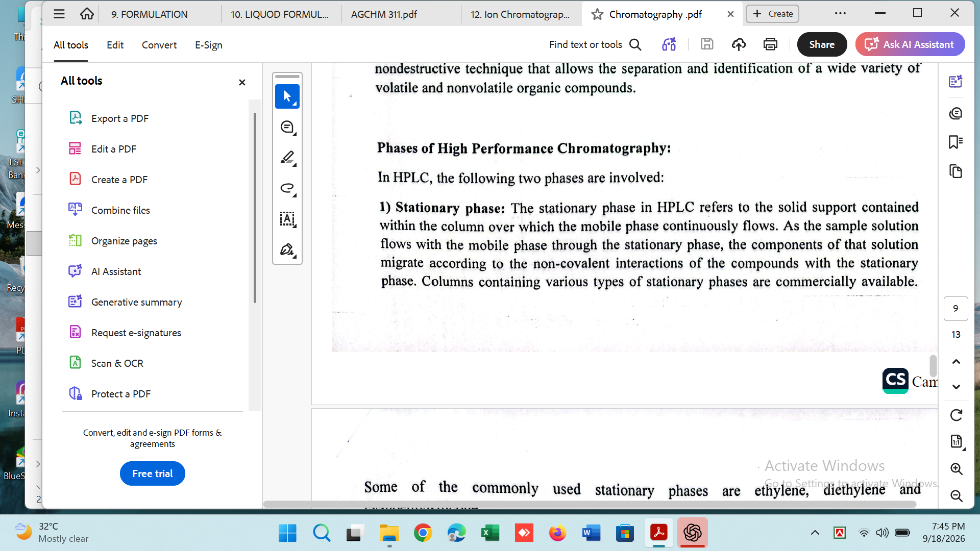This screenshot has width=980, height=551.
Task: Click the Share button
Action: (x=822, y=44)
